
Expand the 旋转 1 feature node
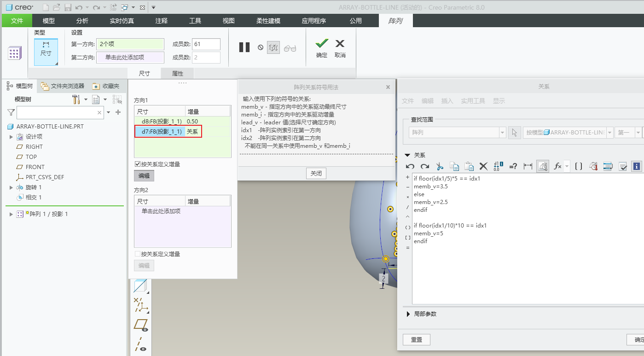[11, 187]
